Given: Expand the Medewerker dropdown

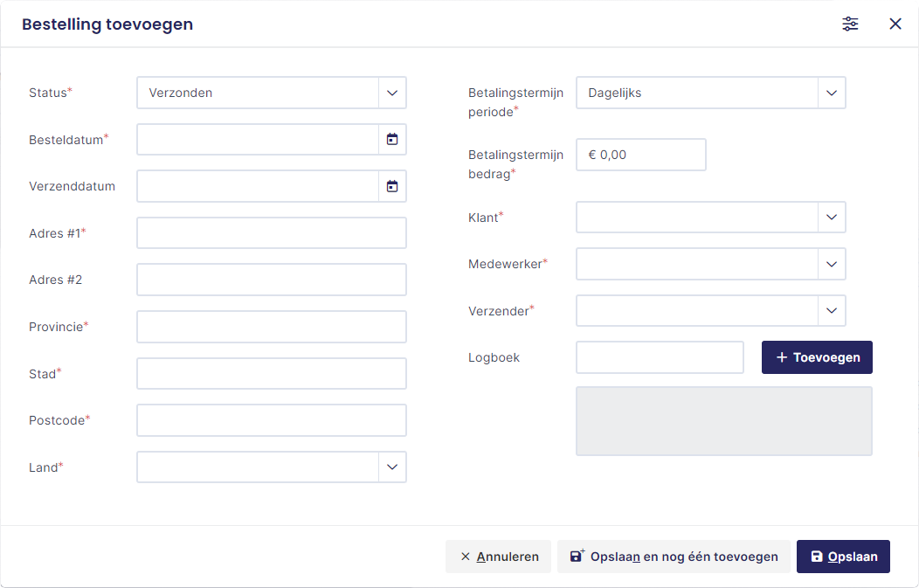Looking at the screenshot, I should pos(832,264).
